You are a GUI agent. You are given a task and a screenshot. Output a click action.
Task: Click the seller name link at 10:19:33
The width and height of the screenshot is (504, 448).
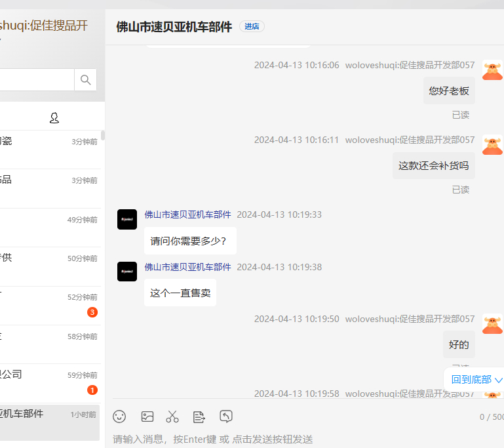(x=187, y=214)
